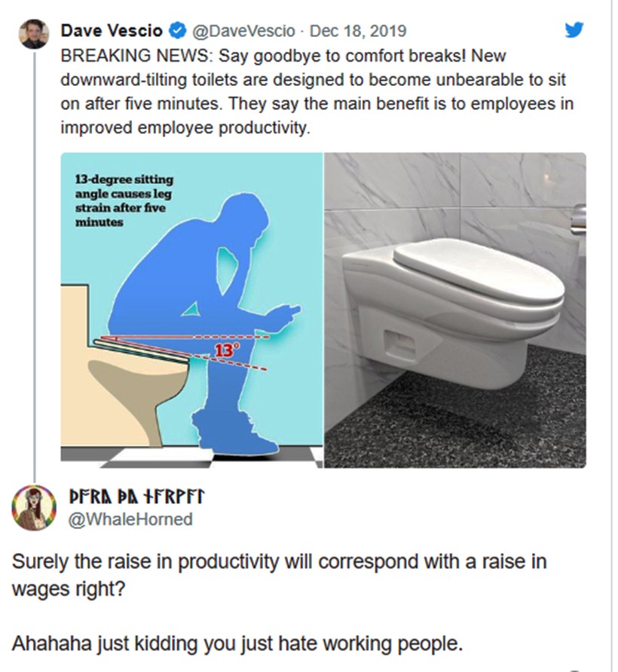The width and height of the screenshot is (618, 672).
Task: Click the blue Twitter bird logo
Action: point(574,30)
